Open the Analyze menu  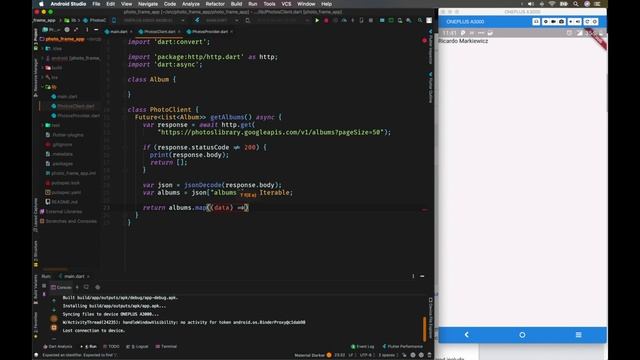tap(191, 4)
